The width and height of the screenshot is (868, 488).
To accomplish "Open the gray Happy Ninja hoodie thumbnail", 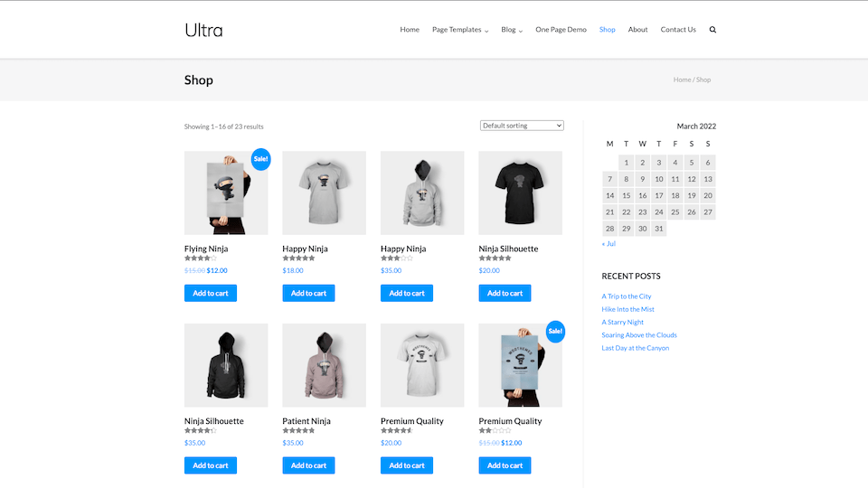I will click(422, 192).
